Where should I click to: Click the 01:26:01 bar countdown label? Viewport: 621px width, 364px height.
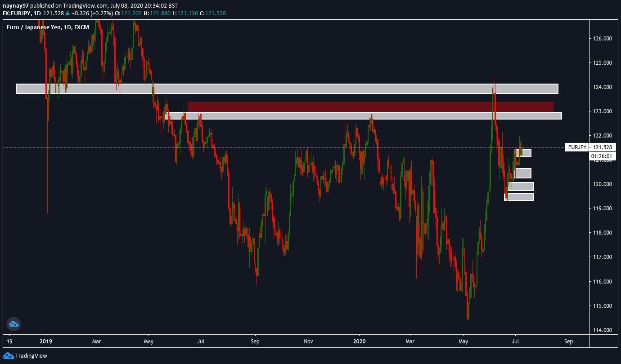(603, 156)
